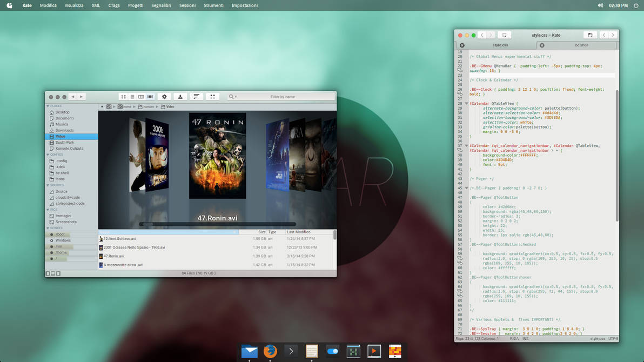Go forward in the file manager
Viewport: 644px width, 362px height.
pos(82,97)
